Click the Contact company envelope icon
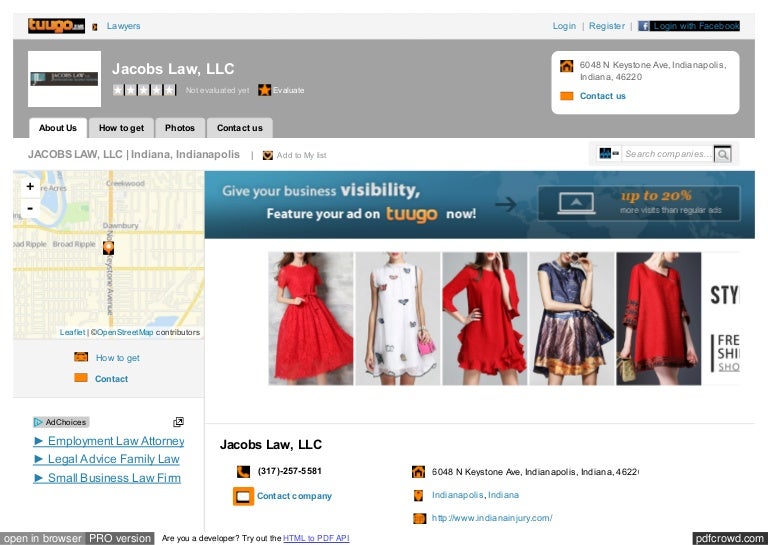768x545 pixels. coord(243,496)
